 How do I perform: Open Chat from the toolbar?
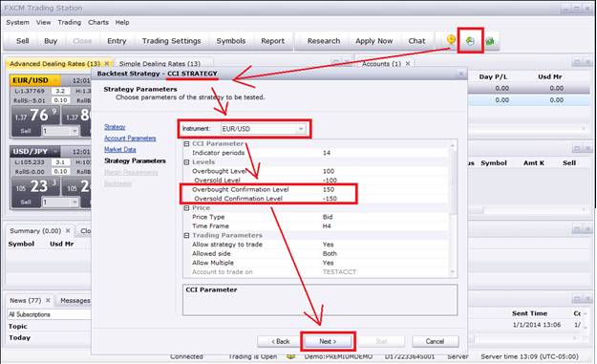click(x=416, y=41)
